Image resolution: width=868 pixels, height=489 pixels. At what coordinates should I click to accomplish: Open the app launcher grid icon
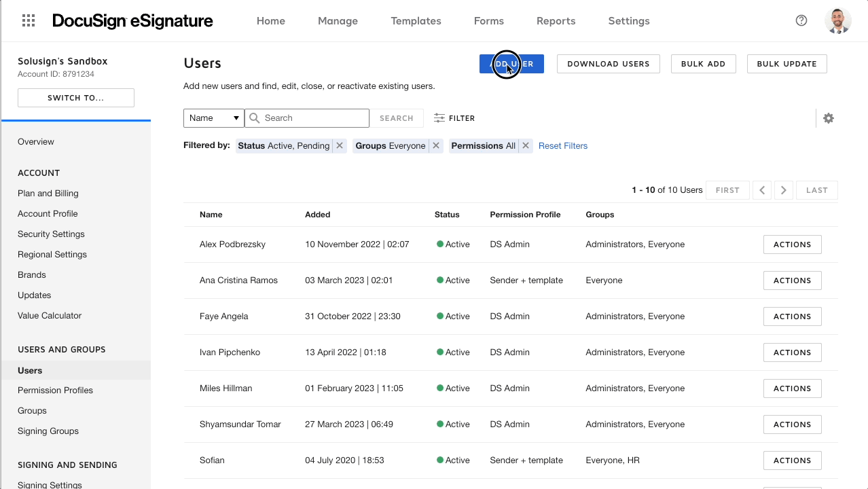[x=29, y=21]
